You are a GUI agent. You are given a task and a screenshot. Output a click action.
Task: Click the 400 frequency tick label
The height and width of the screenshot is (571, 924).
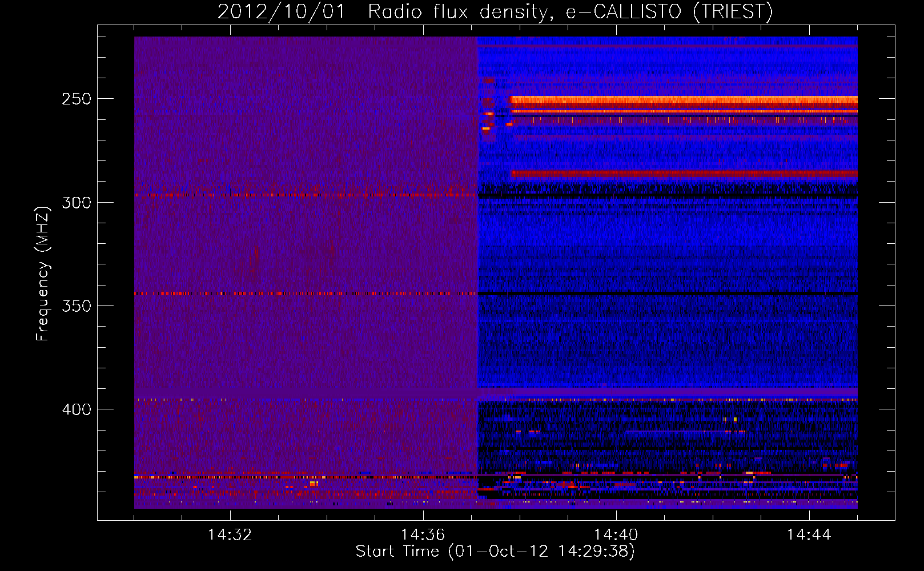click(77, 409)
